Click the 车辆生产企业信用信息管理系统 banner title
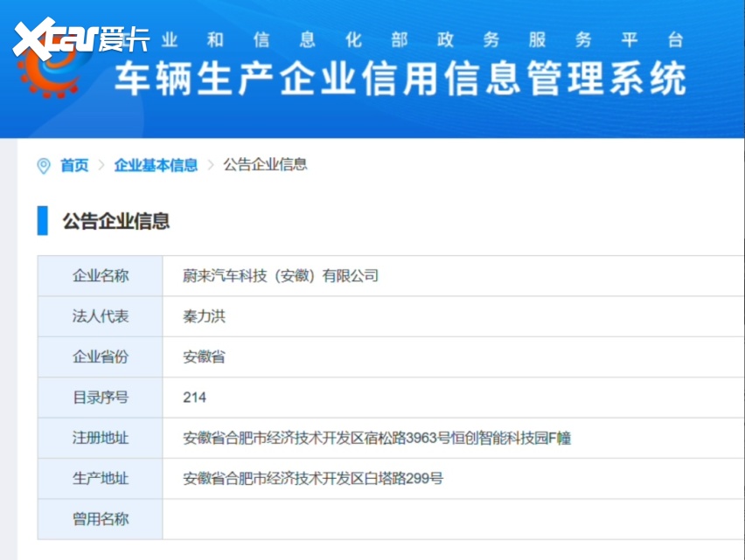 click(x=400, y=80)
